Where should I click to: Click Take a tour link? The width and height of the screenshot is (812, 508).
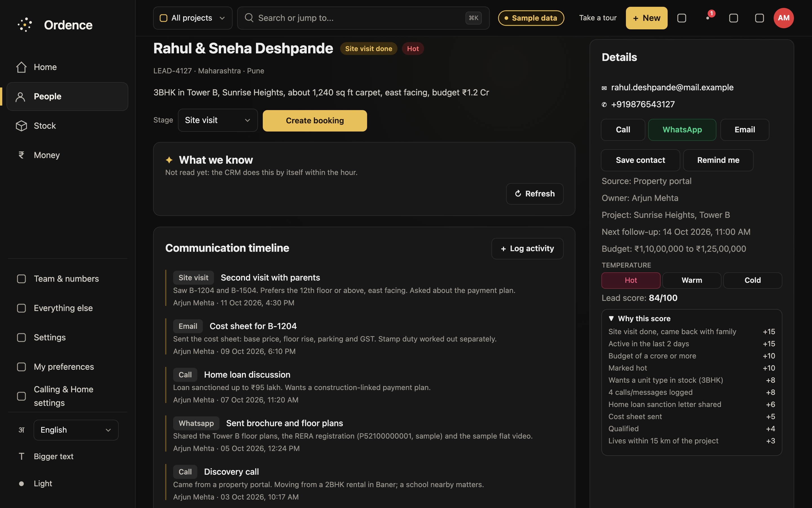coord(598,18)
